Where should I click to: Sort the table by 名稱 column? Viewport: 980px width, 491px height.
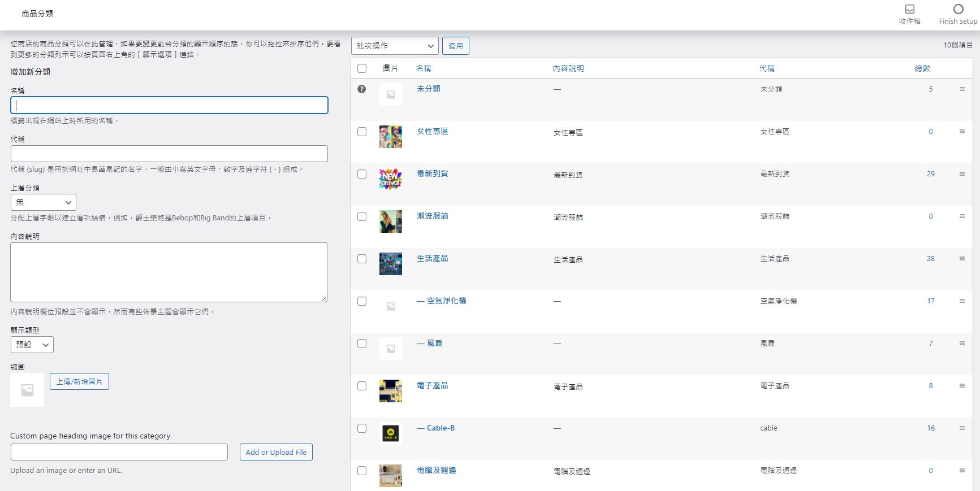pyautogui.click(x=423, y=68)
